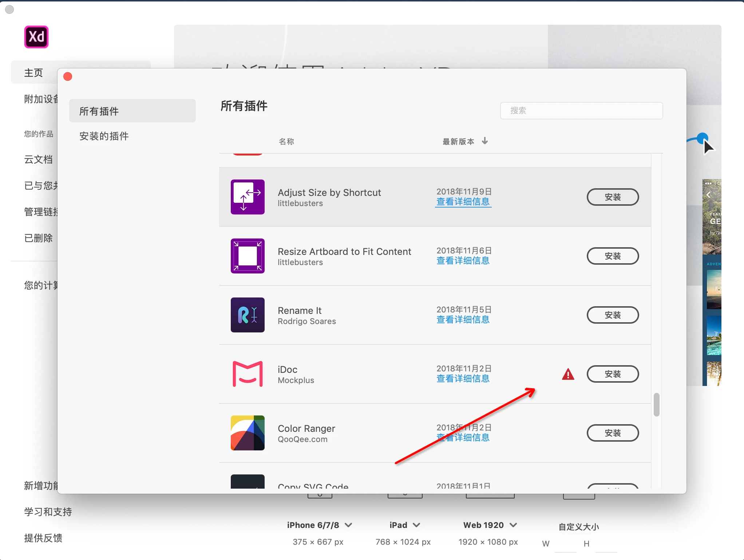Screen dimensions: 744x560
Task: Close the plugins dialog with red button
Action: click(x=68, y=76)
